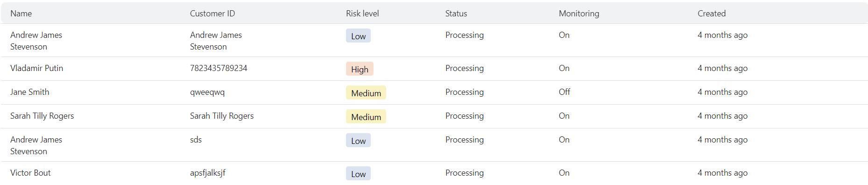The image size is (868, 185).
Task: Click the Monitoring column header
Action: [579, 14]
